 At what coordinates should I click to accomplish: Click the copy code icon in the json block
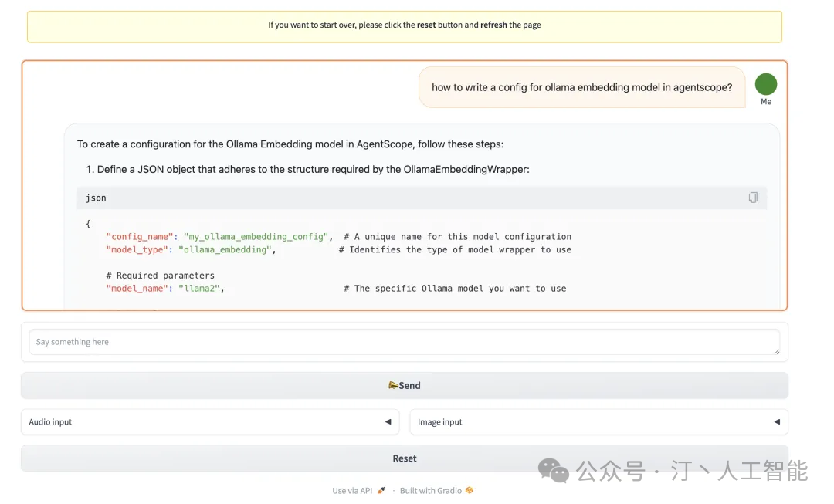pyautogui.click(x=753, y=198)
